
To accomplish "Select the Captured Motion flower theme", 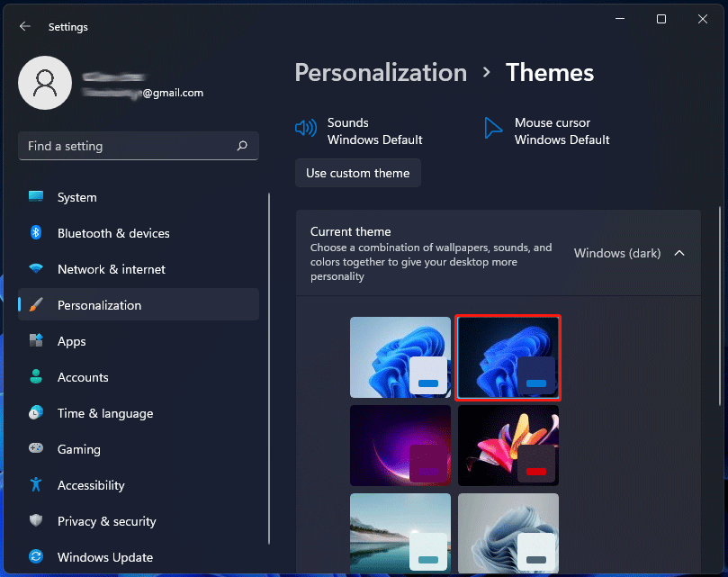I will click(508, 446).
